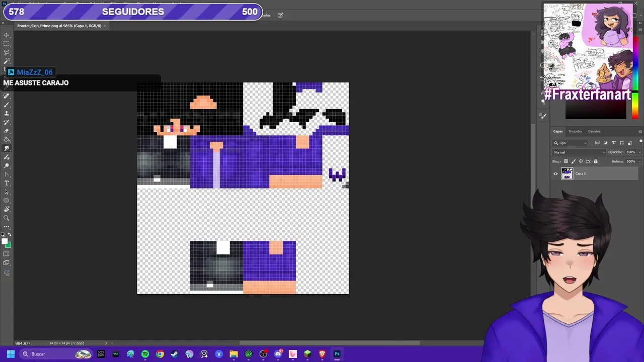The width and height of the screenshot is (644, 362).
Task: Click the zoom percentage field 984.97
Action: point(23,343)
